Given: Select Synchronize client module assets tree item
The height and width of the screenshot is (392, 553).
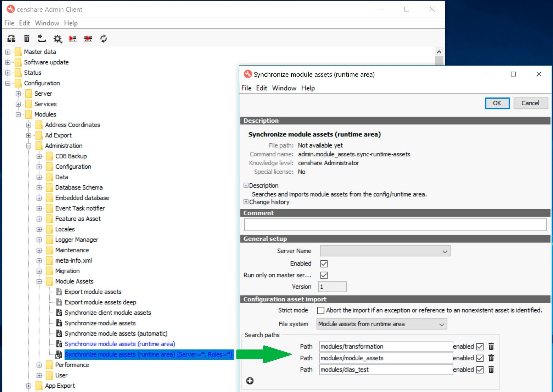Looking at the screenshot, I should tap(108, 313).
